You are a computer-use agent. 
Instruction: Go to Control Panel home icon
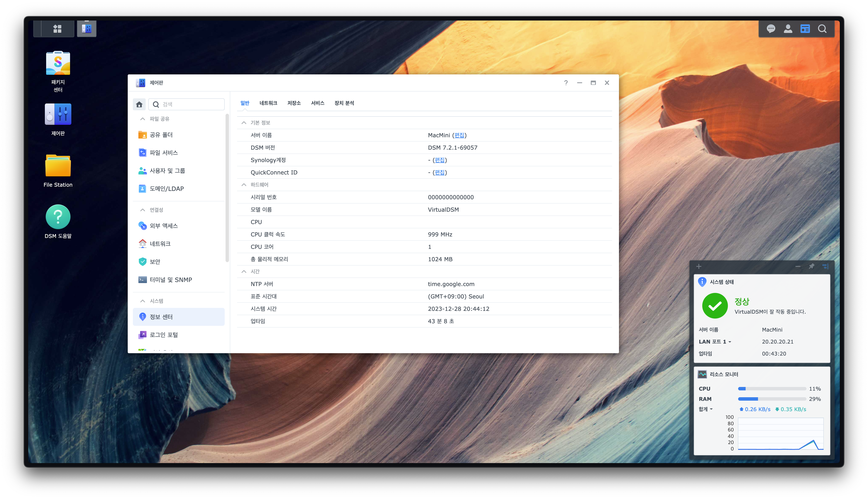pyautogui.click(x=139, y=104)
